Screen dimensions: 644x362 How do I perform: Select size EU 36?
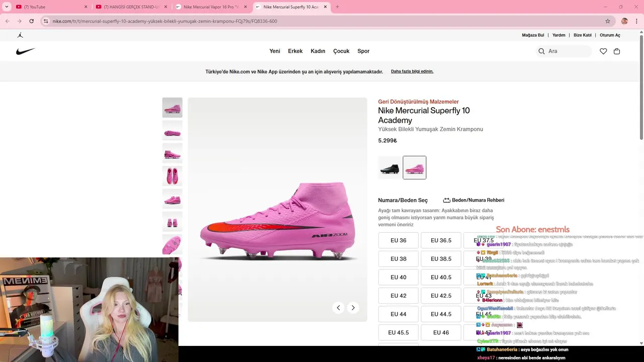(398, 240)
